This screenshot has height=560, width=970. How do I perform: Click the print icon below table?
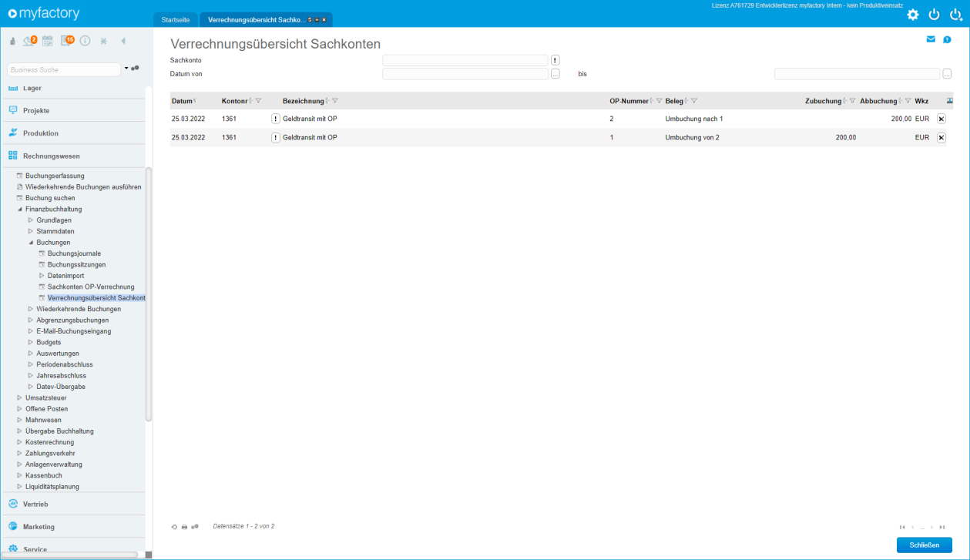[184, 527]
